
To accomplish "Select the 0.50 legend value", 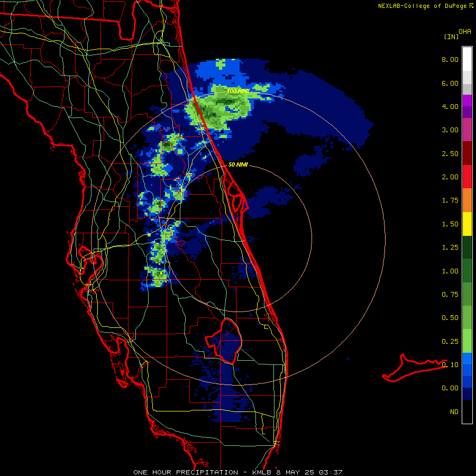I will pos(450,318).
